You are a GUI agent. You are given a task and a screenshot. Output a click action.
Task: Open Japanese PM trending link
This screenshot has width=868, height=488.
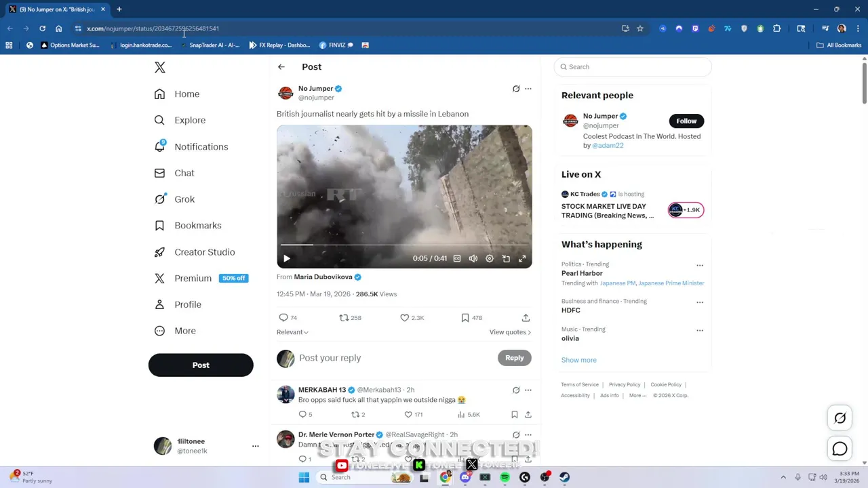click(x=618, y=283)
